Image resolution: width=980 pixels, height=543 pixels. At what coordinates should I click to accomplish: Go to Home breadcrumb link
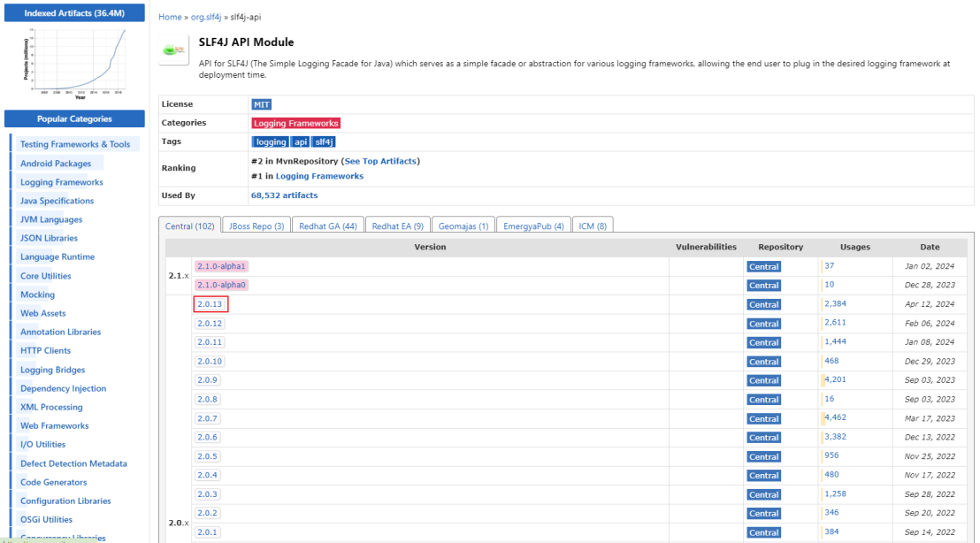170,17
